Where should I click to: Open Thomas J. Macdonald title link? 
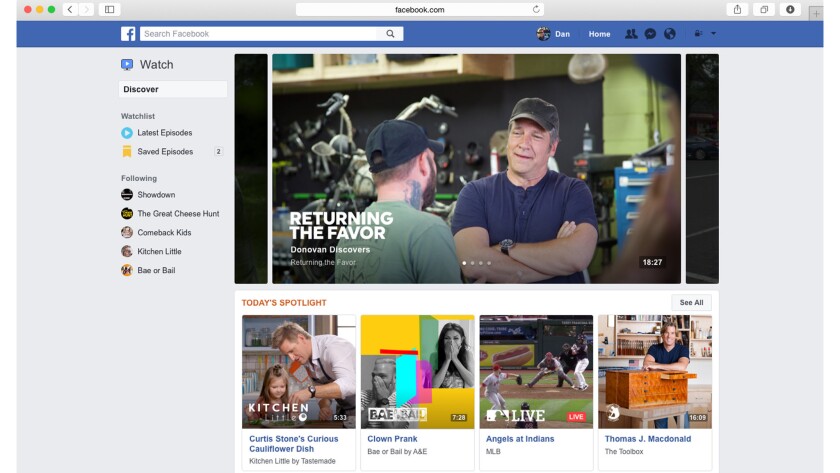[x=648, y=439]
